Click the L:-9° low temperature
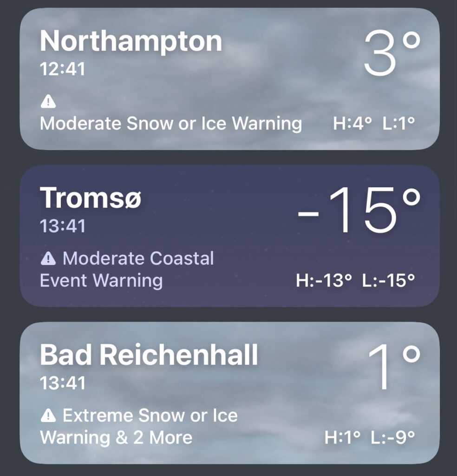The height and width of the screenshot is (476, 457). tap(392, 437)
